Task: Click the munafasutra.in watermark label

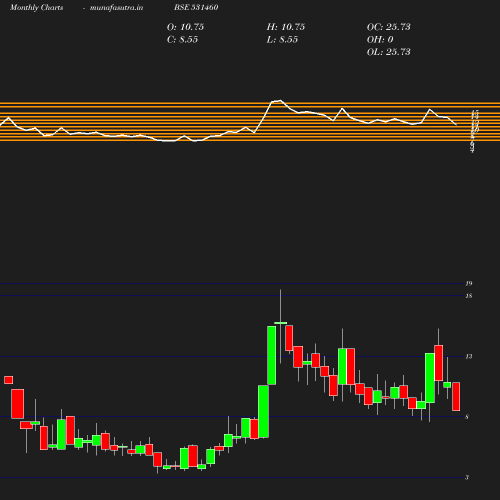Action: point(116,7)
